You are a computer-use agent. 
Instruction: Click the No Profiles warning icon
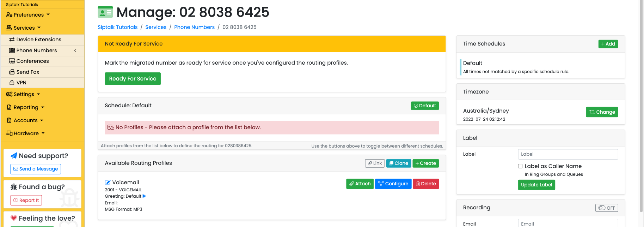(x=111, y=127)
